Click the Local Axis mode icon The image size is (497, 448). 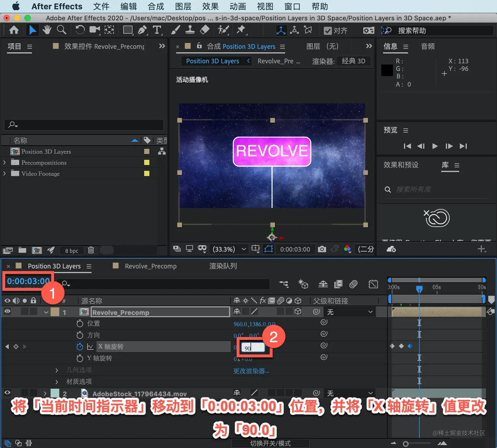click(x=281, y=30)
